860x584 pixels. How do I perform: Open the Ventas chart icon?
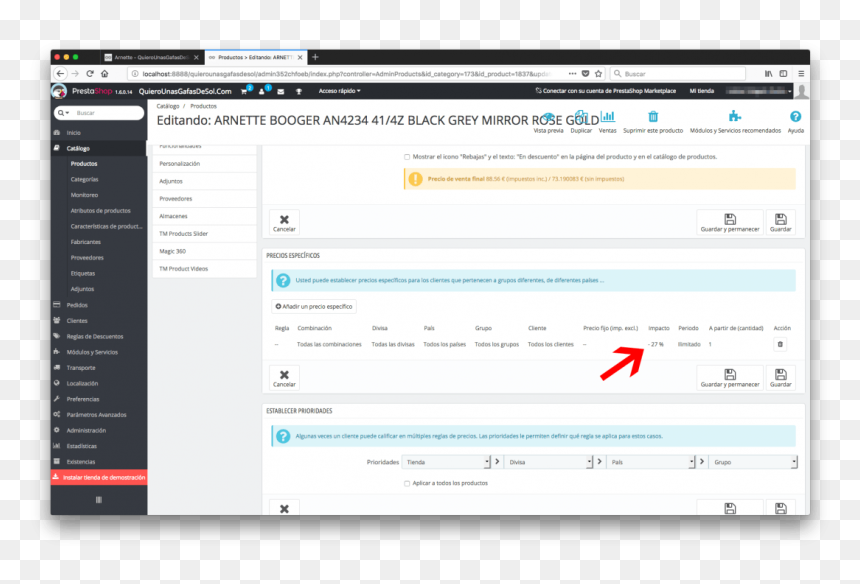tap(607, 116)
